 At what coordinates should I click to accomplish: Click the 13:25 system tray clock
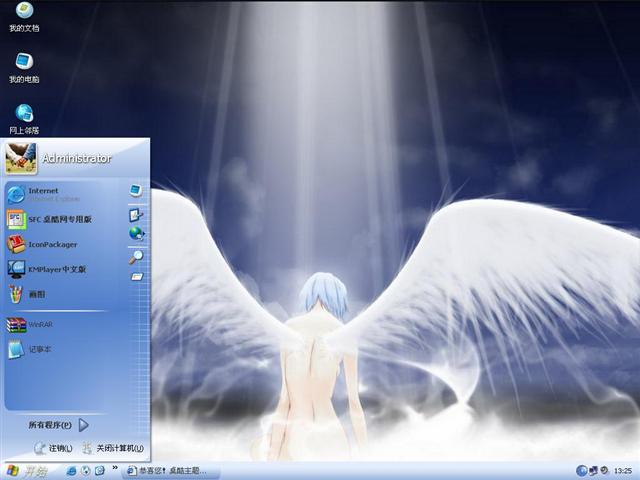click(x=622, y=470)
